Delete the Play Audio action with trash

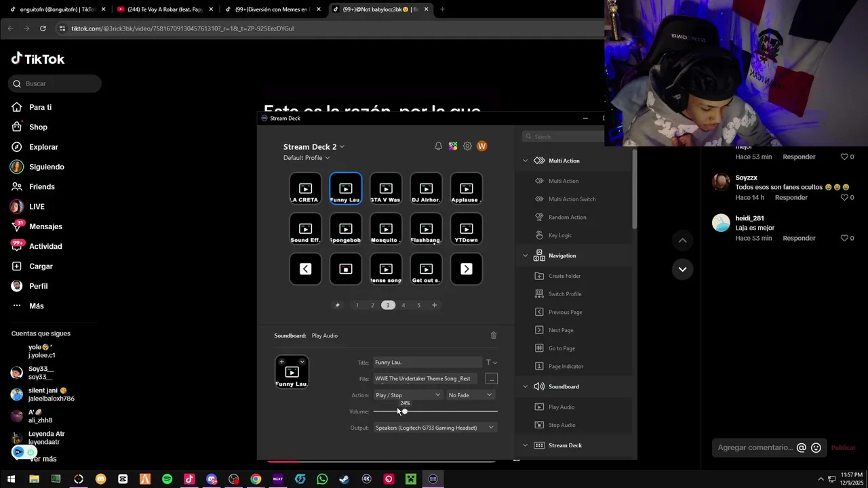[x=494, y=335]
